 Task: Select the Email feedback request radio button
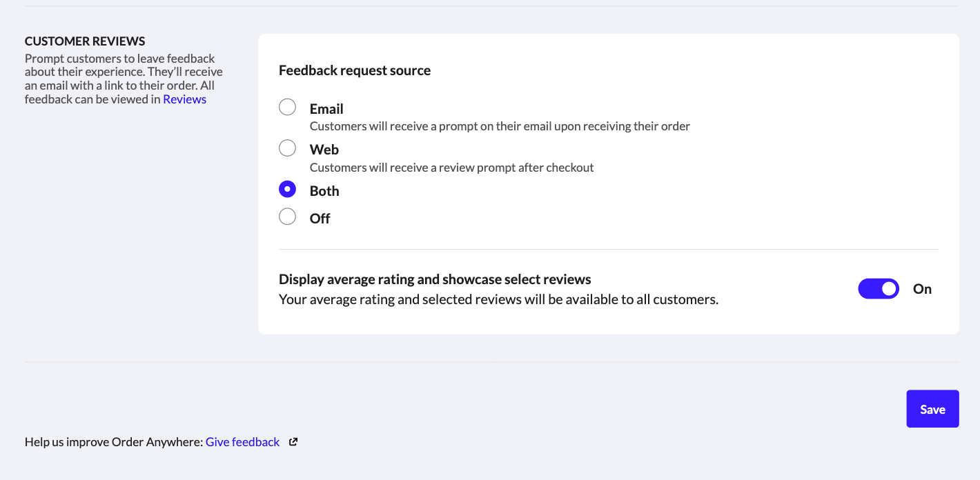[x=287, y=108]
